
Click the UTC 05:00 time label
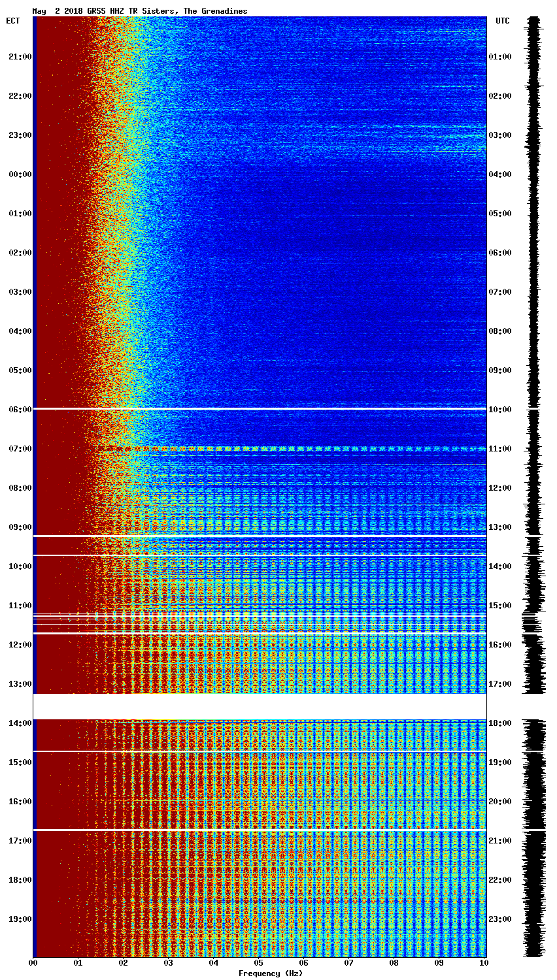click(500, 214)
